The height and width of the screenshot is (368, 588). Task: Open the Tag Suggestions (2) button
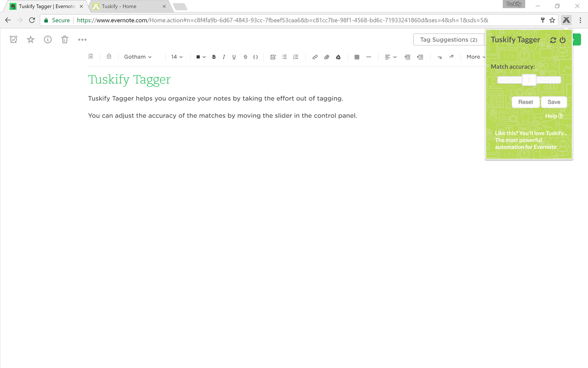(449, 40)
